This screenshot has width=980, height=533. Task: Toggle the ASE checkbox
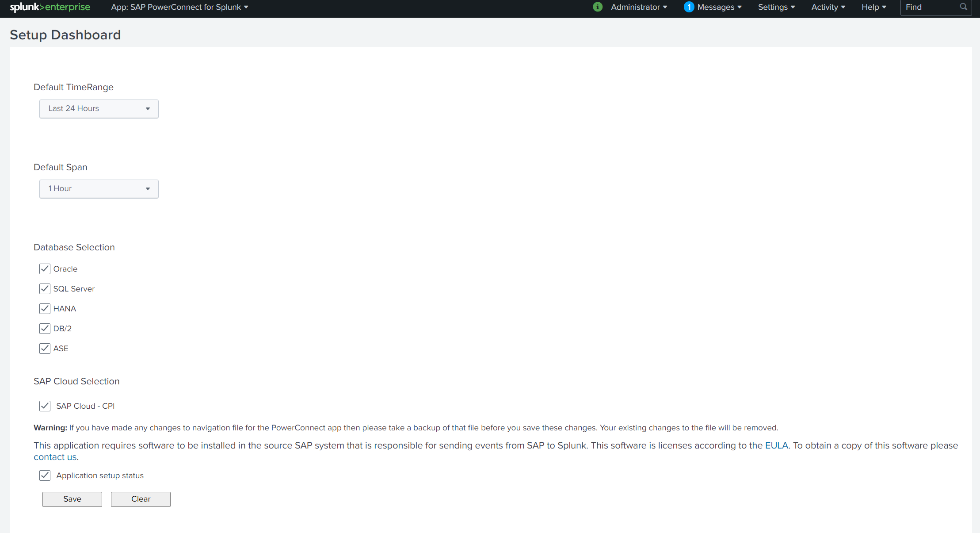[45, 349]
